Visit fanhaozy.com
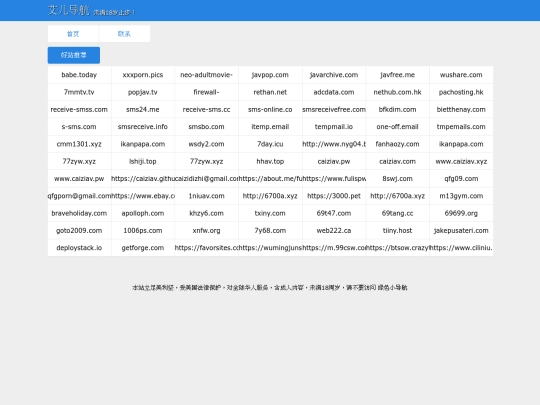540x405 pixels. [397, 144]
